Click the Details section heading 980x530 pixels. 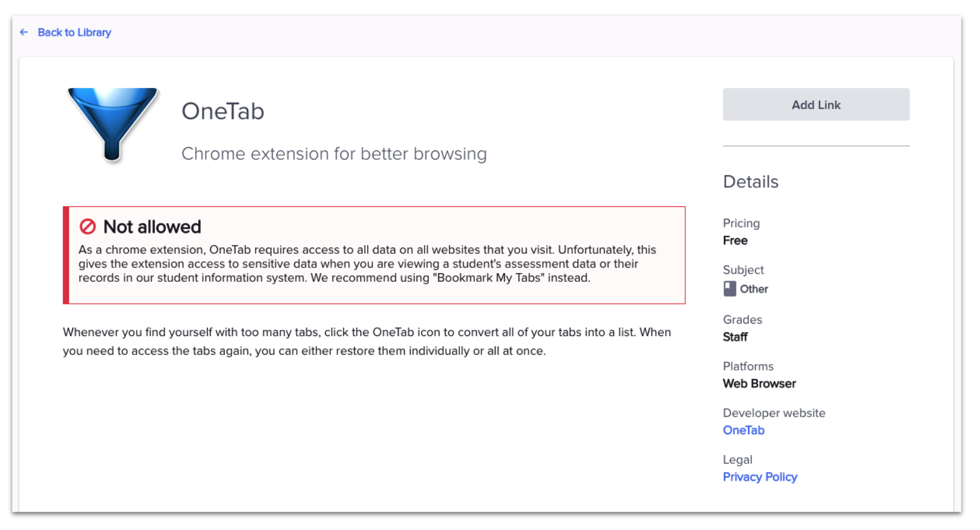coord(751,182)
